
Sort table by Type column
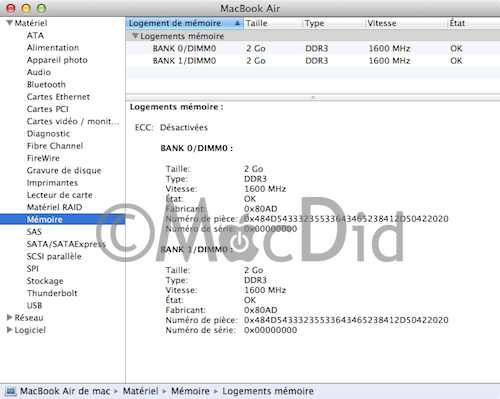(x=334, y=23)
